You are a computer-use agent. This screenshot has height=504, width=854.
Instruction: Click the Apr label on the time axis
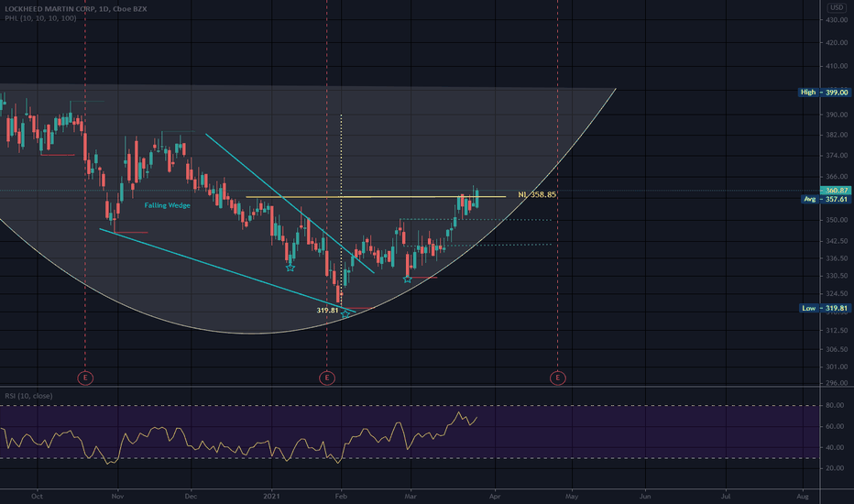click(495, 497)
